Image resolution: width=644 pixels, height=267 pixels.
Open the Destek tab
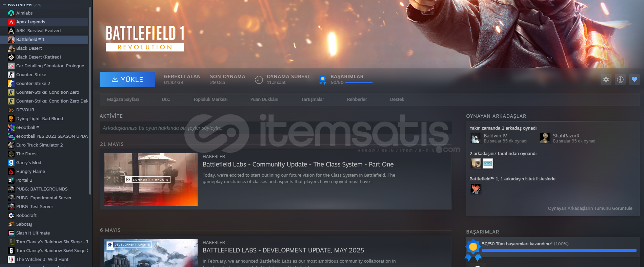click(397, 99)
